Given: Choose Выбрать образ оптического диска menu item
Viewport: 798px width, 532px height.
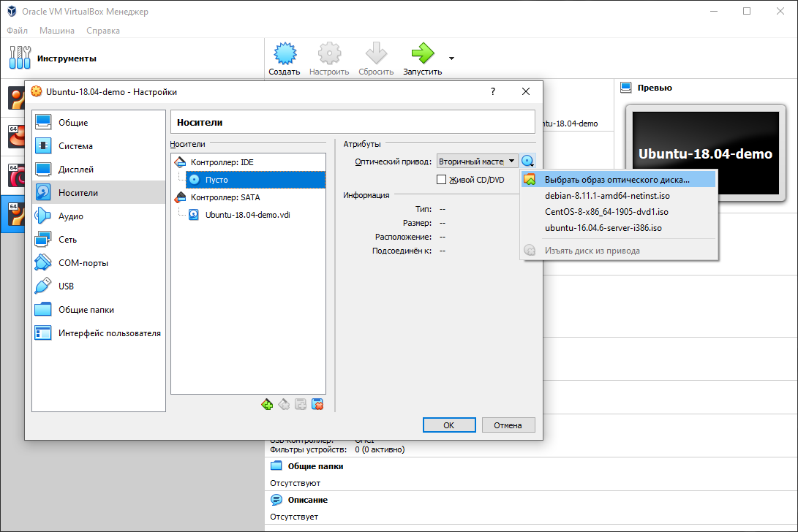Looking at the screenshot, I should click(x=618, y=180).
